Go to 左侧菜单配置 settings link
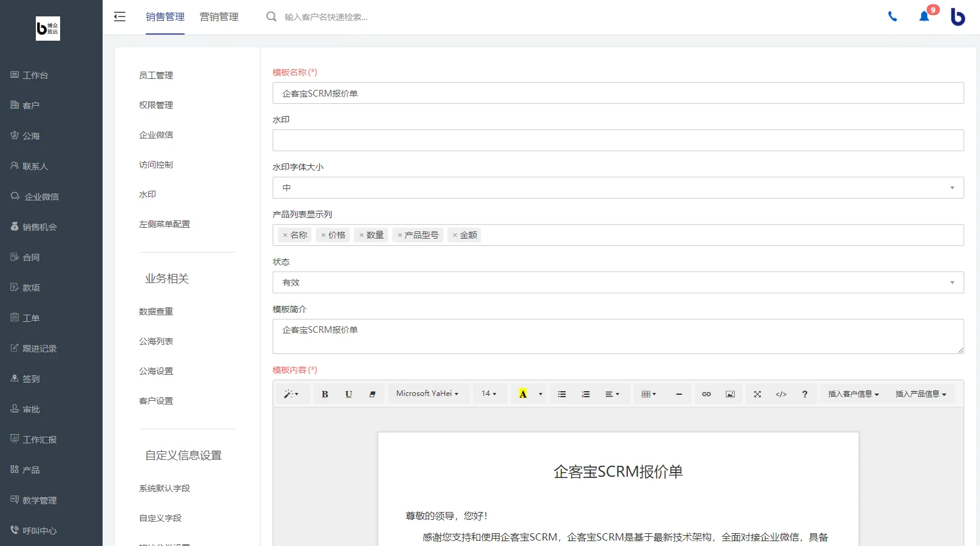The width and height of the screenshot is (980, 546). [x=165, y=224]
